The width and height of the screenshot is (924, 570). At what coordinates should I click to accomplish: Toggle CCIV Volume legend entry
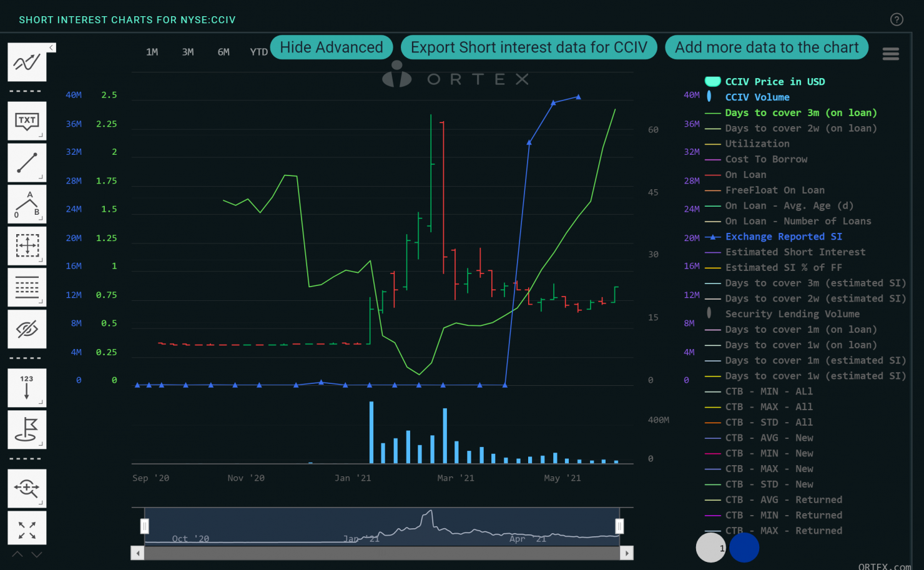(x=747, y=97)
